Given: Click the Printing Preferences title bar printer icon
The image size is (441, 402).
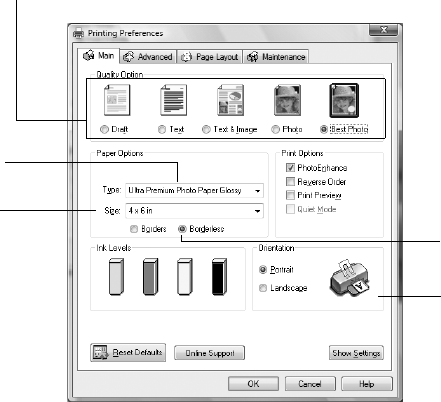Looking at the screenshot, I should click(79, 33).
